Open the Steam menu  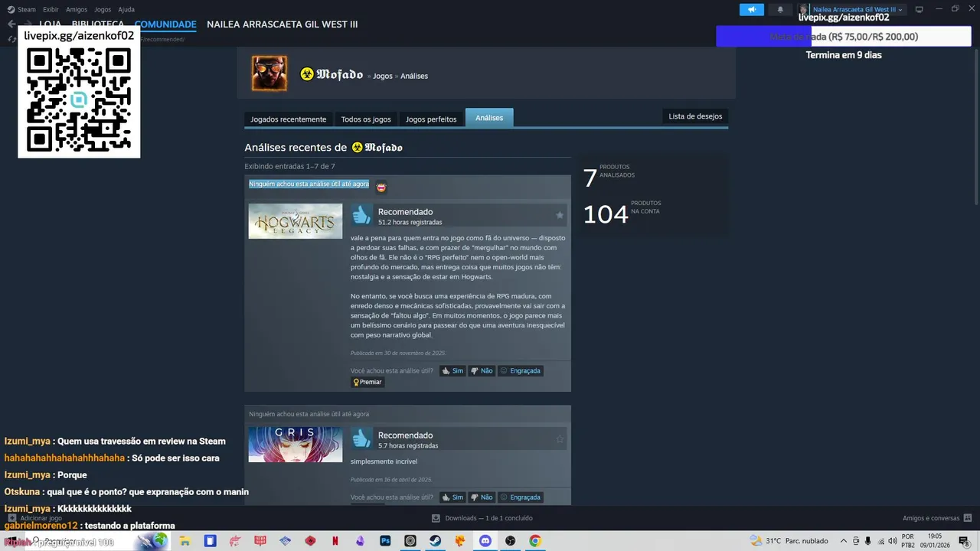[x=21, y=9]
